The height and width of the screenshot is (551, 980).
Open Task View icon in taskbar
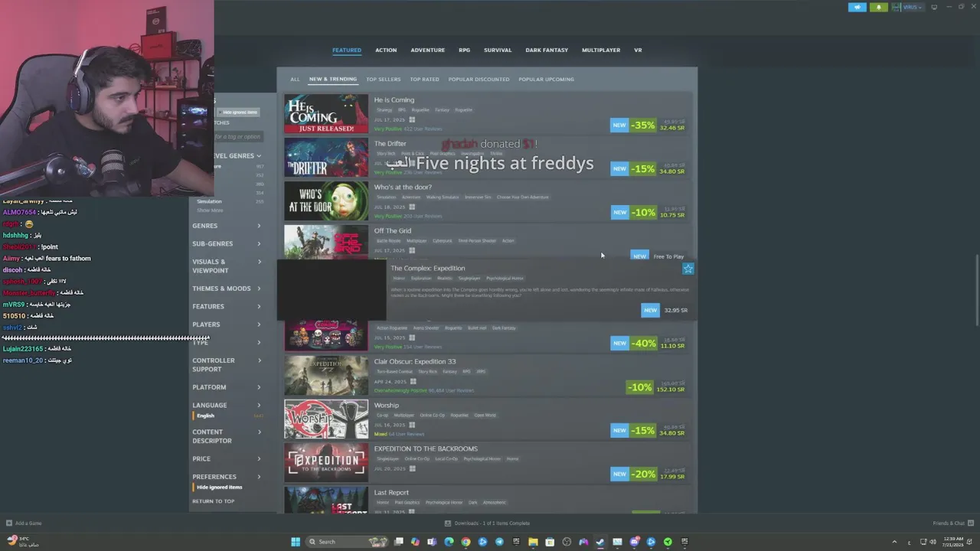[398, 542]
